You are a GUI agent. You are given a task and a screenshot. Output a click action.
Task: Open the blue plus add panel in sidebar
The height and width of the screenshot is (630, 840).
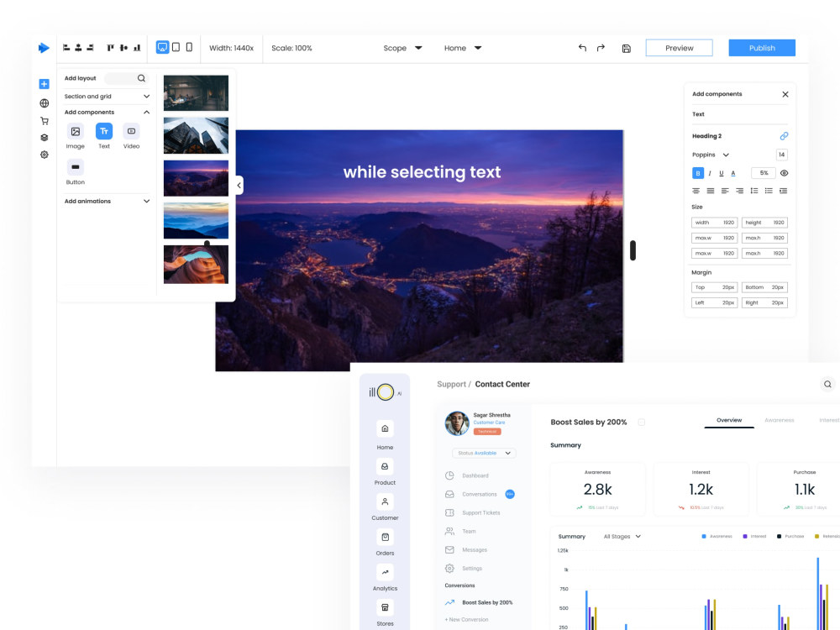point(45,84)
